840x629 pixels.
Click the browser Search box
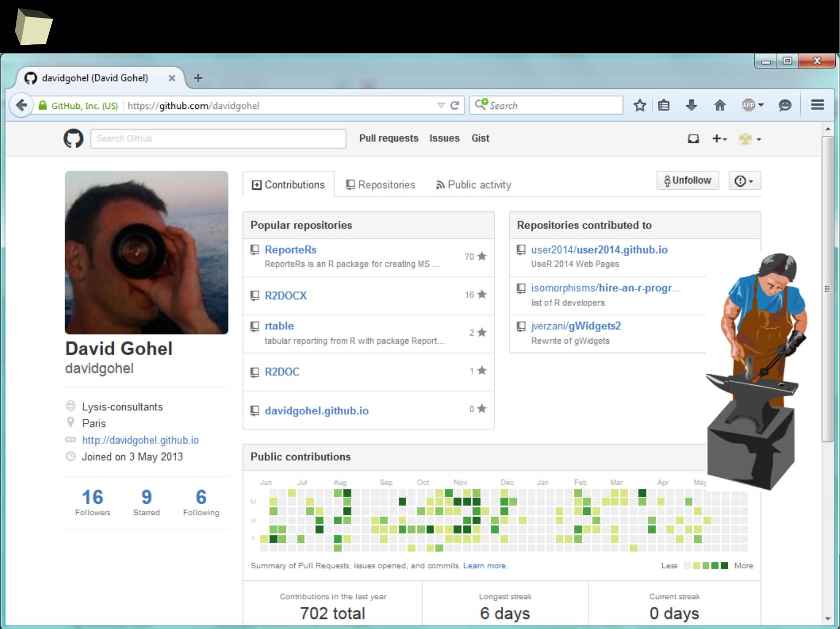(546, 105)
